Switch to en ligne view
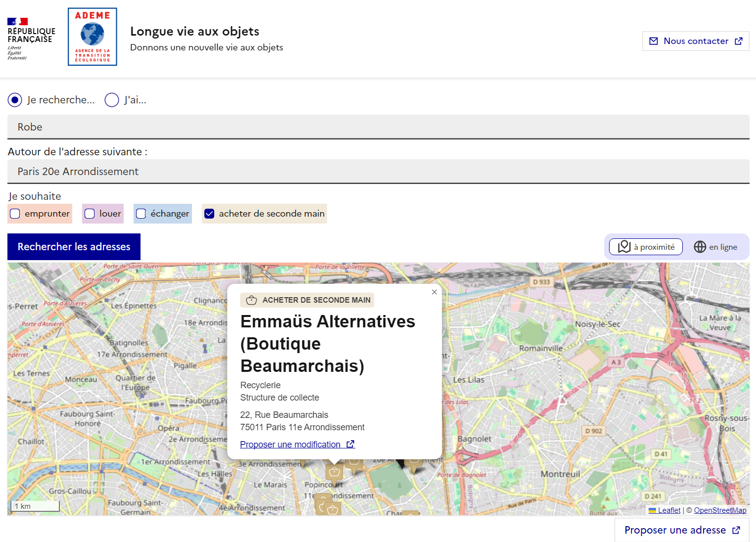 coord(715,247)
